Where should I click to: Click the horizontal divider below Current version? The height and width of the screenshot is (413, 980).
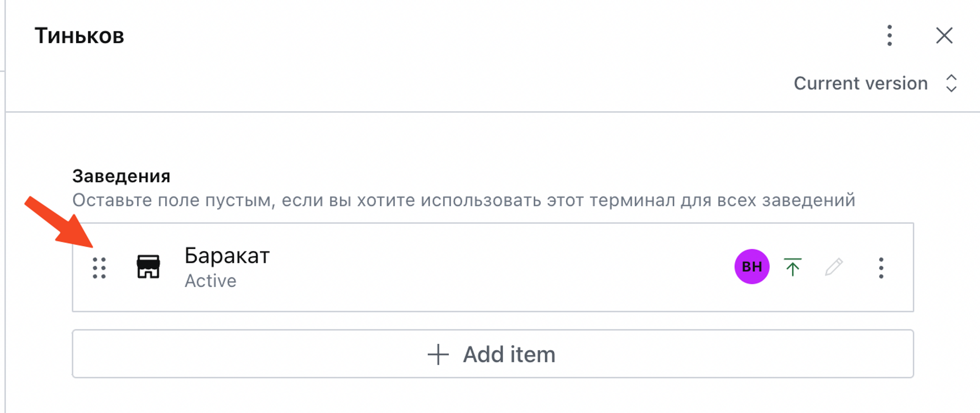pyautogui.click(x=490, y=112)
